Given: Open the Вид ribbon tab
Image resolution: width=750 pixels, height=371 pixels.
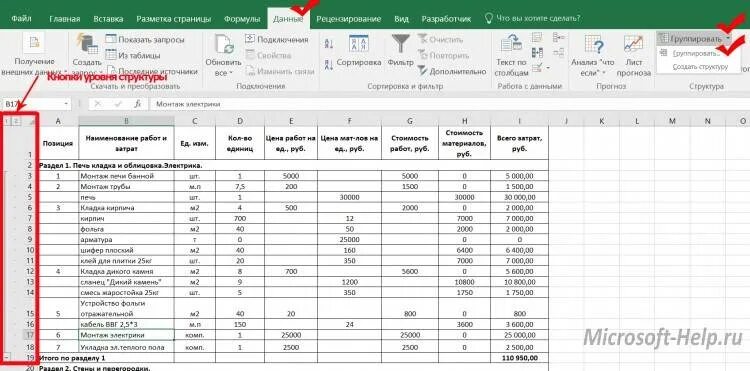Looking at the screenshot, I should pyautogui.click(x=401, y=19).
